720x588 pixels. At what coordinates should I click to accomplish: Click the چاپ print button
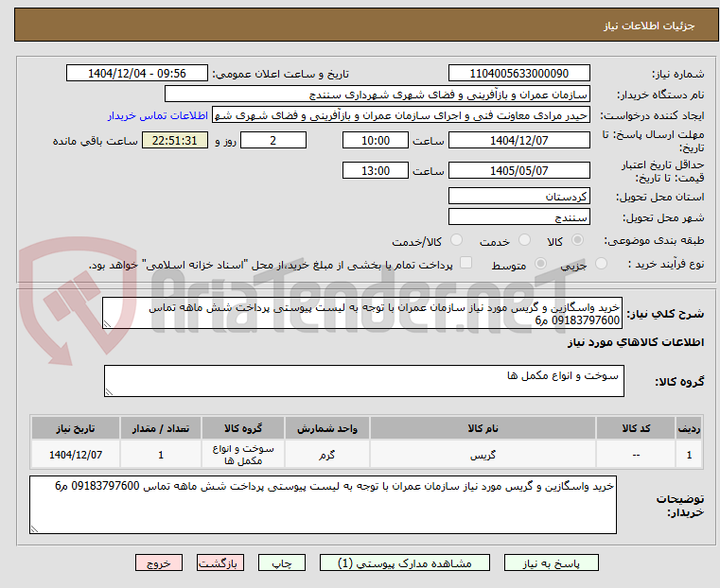(282, 562)
